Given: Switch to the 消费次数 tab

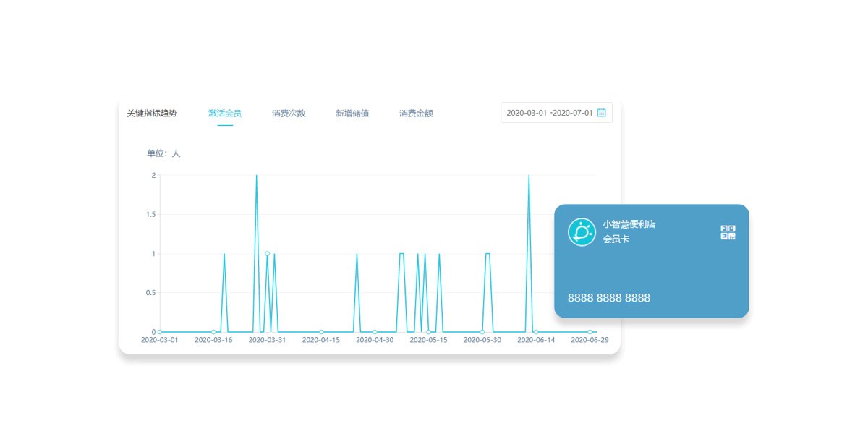Looking at the screenshot, I should [x=289, y=114].
